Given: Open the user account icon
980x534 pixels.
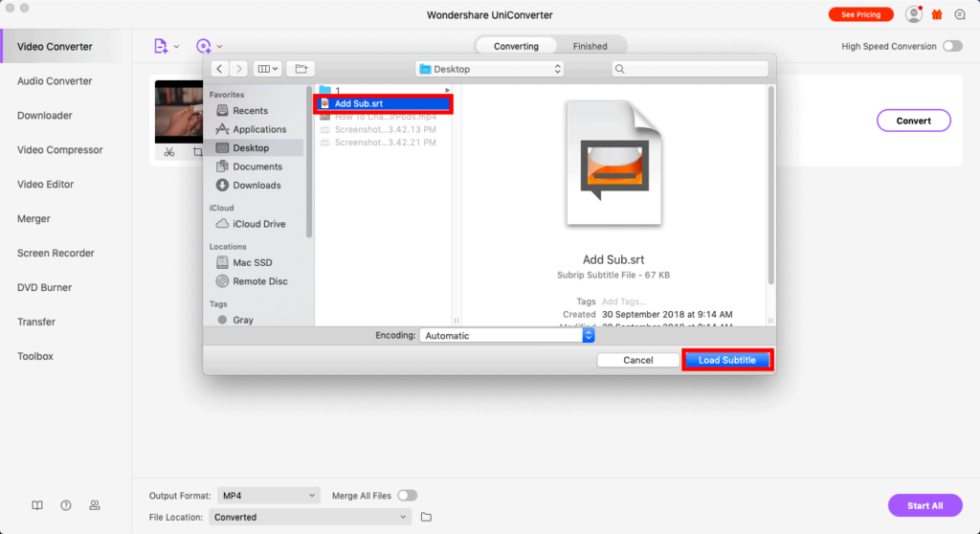Looking at the screenshot, I should 914,14.
